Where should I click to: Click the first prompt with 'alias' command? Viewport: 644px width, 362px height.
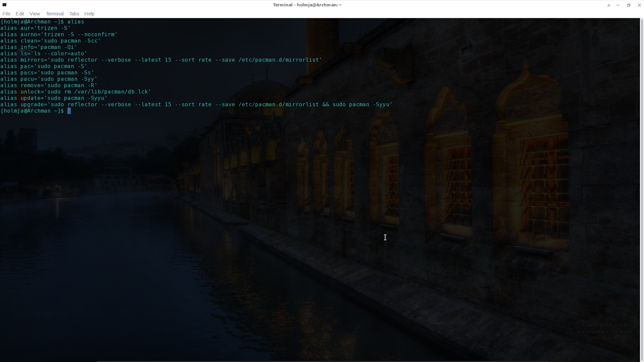click(42, 22)
